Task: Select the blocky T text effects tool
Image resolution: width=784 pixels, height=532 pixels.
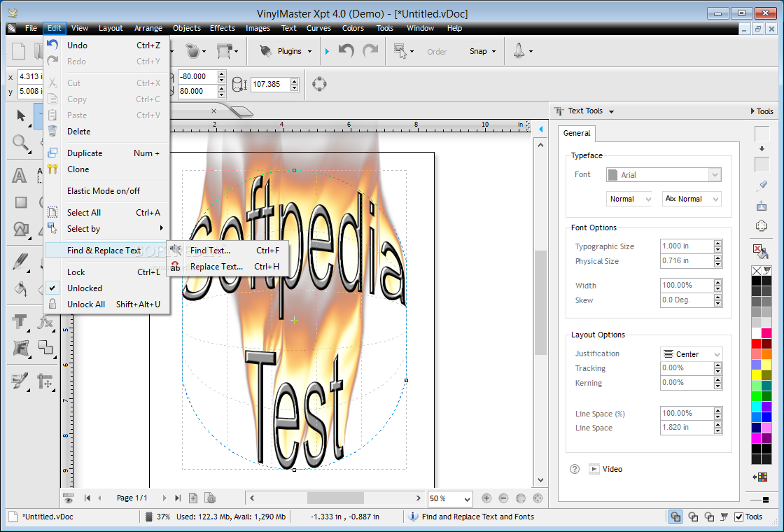Action: (x=20, y=322)
